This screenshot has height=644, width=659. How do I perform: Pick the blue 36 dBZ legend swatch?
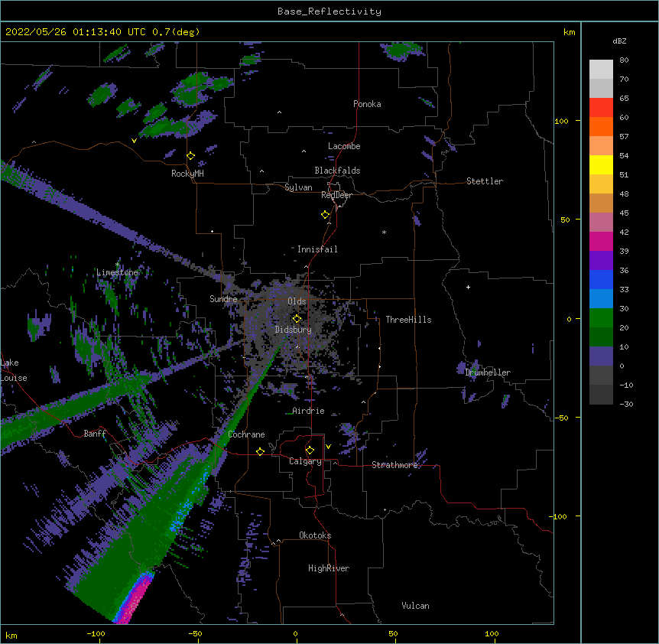click(x=601, y=279)
